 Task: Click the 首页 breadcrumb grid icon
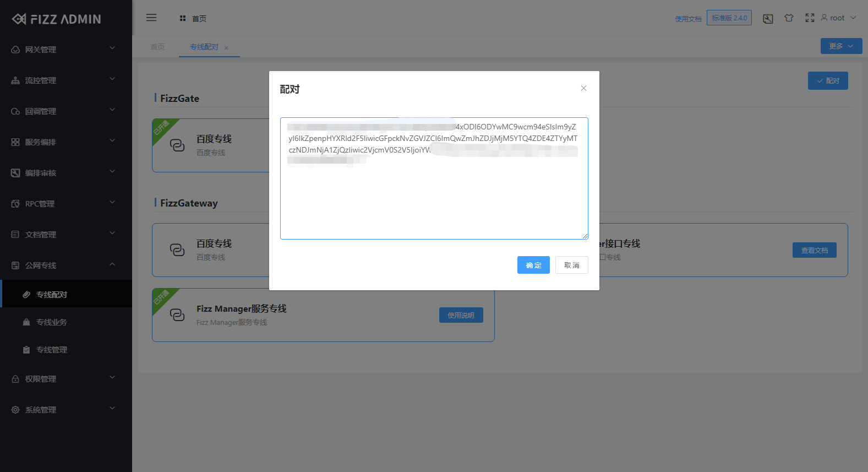(x=183, y=18)
